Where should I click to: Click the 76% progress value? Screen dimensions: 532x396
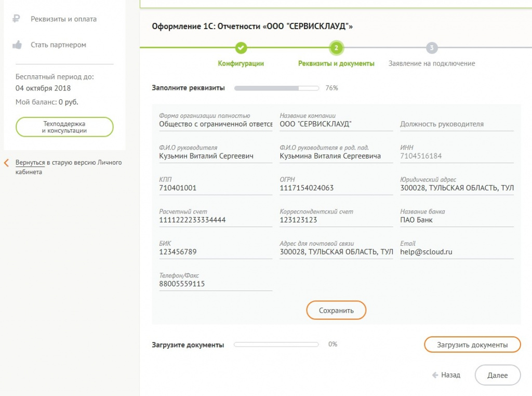(x=331, y=88)
